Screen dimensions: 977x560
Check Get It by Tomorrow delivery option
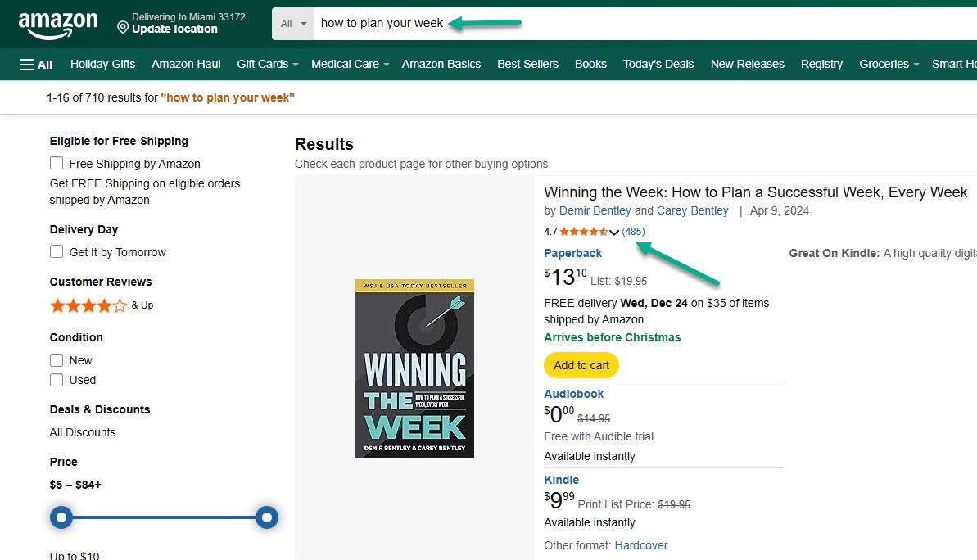pos(57,252)
